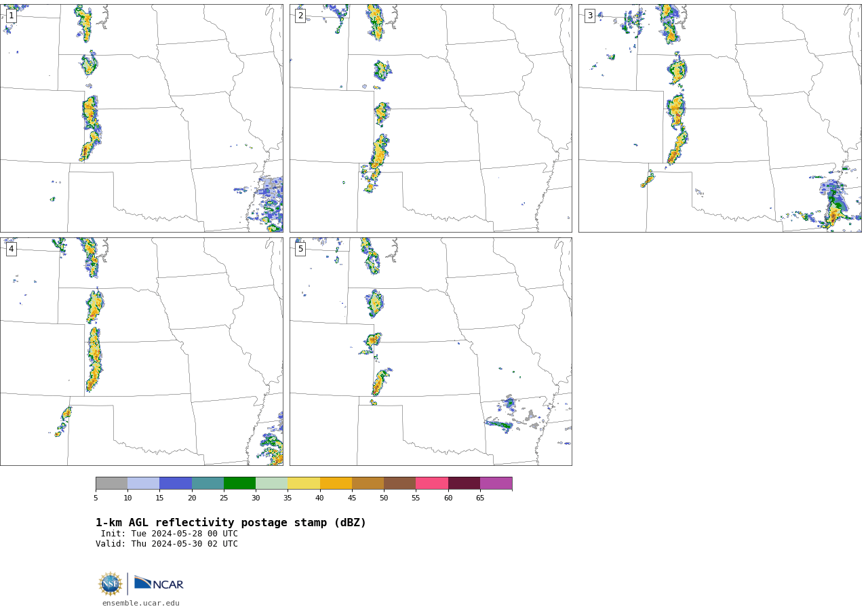Click the brown 50-55 dBZ swatch
The width and height of the screenshot is (868, 611).
pos(399,484)
